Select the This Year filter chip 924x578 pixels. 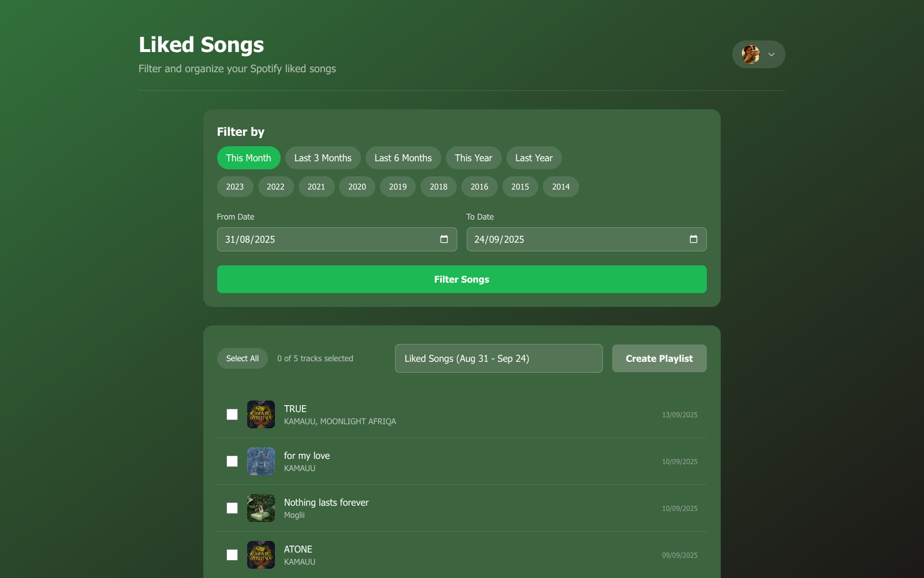click(x=474, y=158)
